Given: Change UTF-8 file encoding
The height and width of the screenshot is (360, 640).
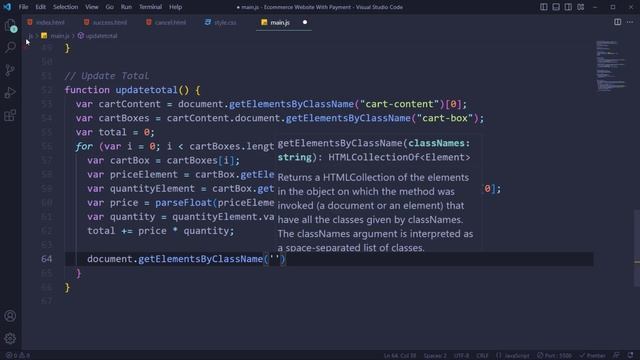Looking at the screenshot, I should coord(462,356).
